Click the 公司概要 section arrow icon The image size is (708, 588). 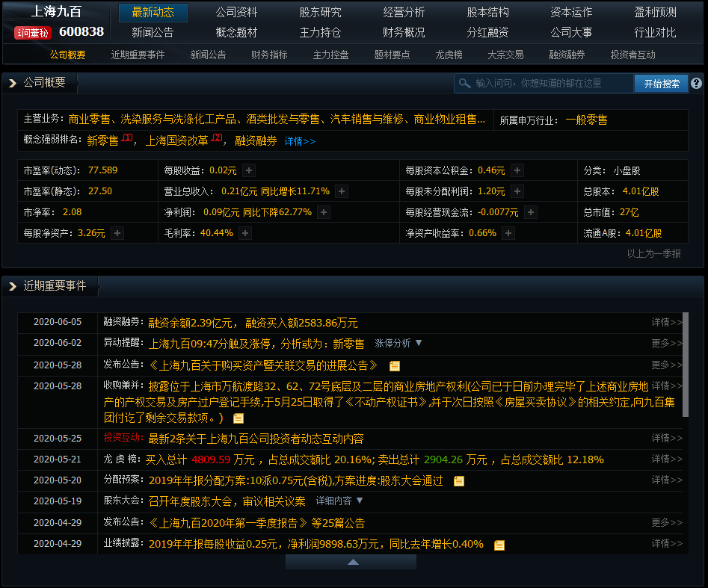pos(13,83)
